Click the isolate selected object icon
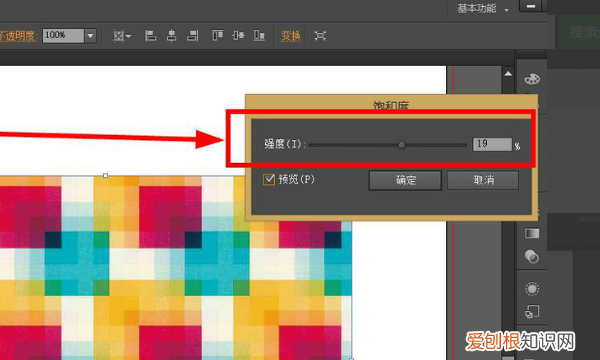 tap(320, 36)
